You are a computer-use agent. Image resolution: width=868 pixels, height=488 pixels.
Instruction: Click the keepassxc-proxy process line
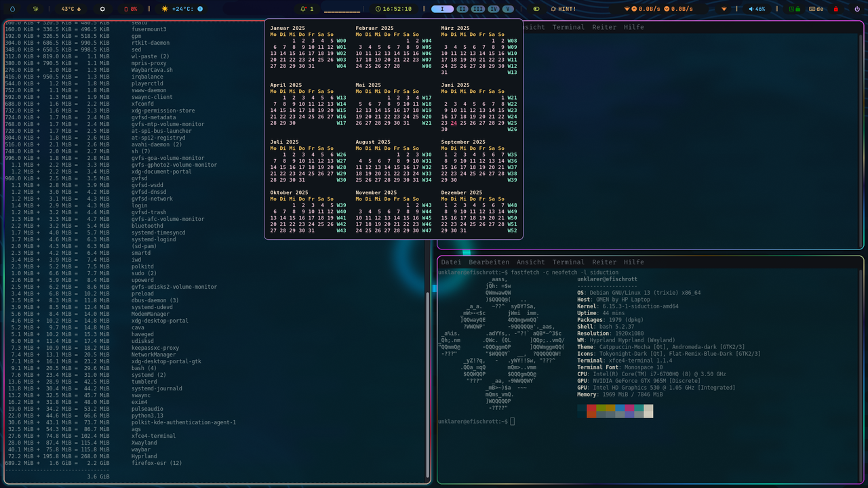pyautogui.click(x=92, y=348)
